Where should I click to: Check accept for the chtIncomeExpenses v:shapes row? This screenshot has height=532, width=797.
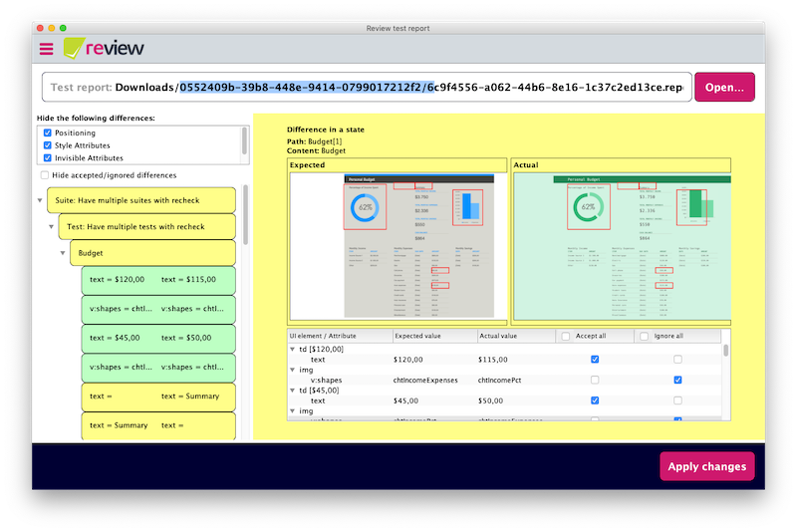pyautogui.click(x=595, y=380)
